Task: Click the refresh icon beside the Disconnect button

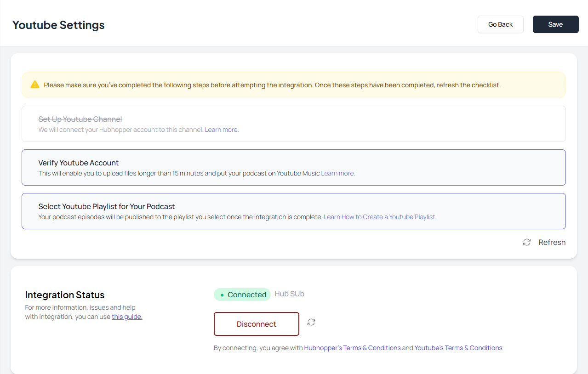Action: point(311,322)
